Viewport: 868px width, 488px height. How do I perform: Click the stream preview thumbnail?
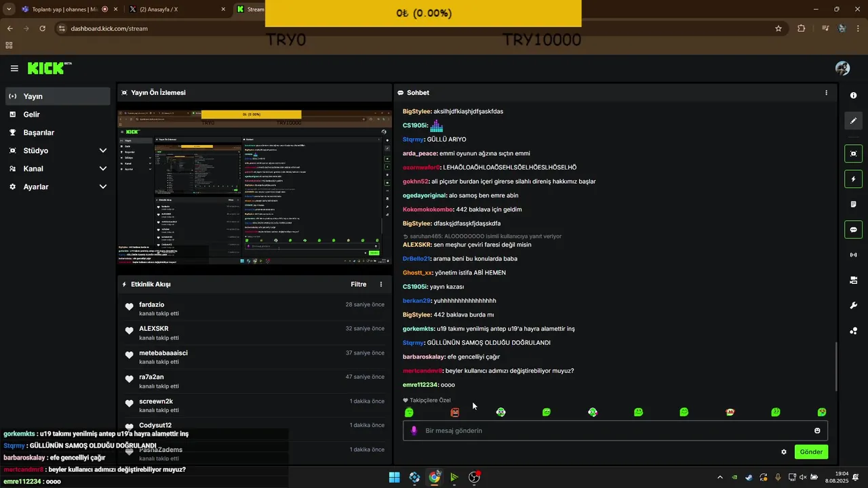click(x=255, y=188)
